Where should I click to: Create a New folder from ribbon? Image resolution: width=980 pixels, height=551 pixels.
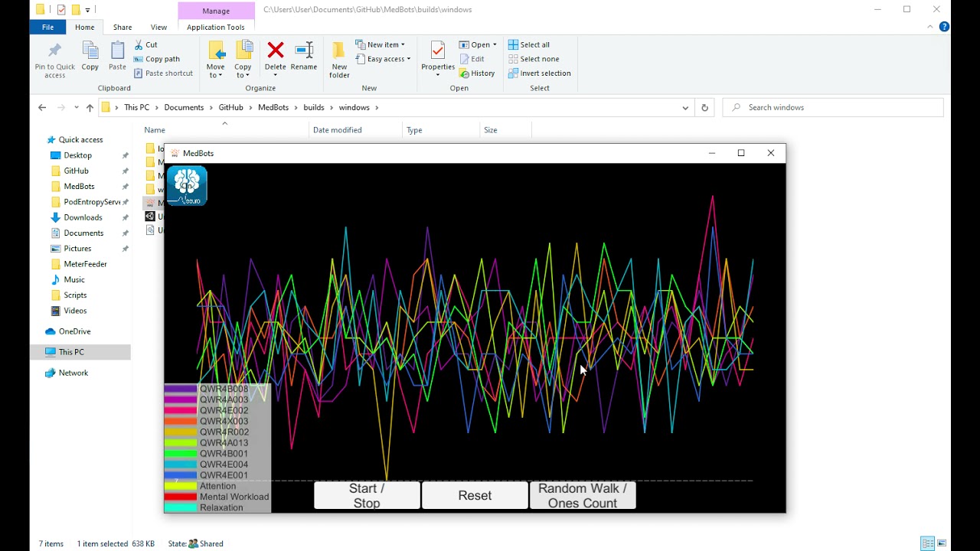pyautogui.click(x=339, y=59)
